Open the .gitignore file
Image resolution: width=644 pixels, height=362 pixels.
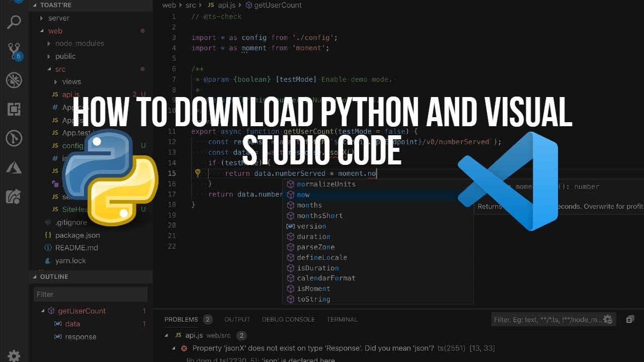pyautogui.click(x=71, y=222)
